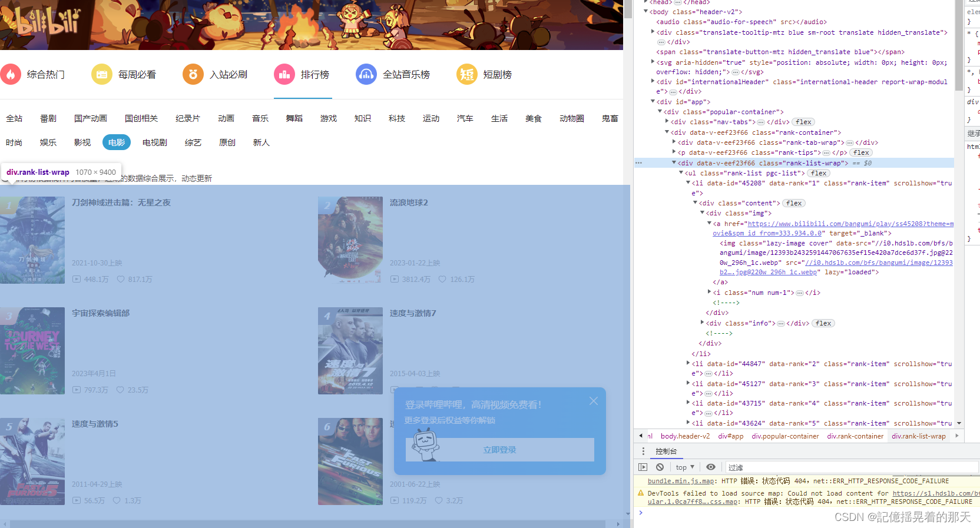Click the flex badge beside rank-list
The height and width of the screenshot is (528, 980).
pos(819,173)
